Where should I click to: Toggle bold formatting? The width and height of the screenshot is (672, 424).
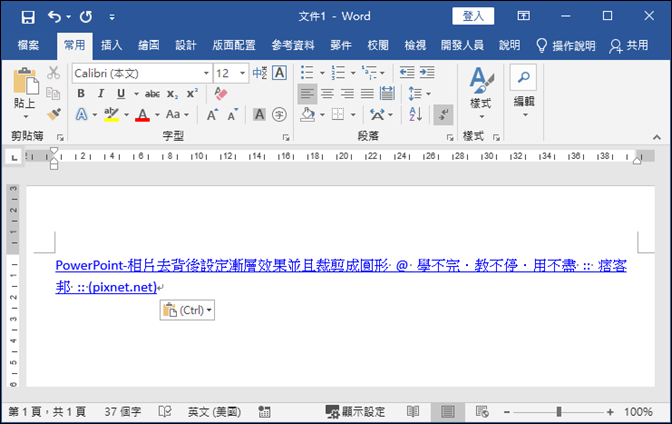point(81,93)
